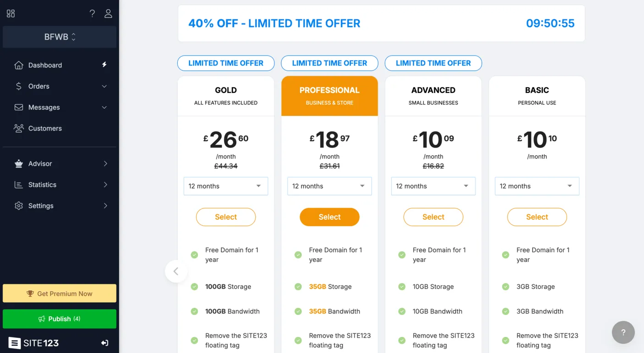Click the help question mark icon
This screenshot has height=353, width=644.
pos(92,13)
